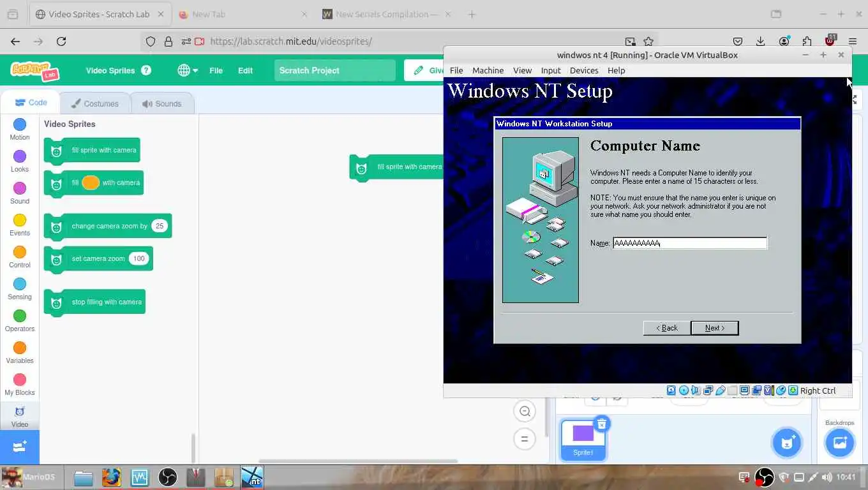Viewport: 868px width, 490px height.
Task: Select the Variables block category
Action: tap(20, 352)
